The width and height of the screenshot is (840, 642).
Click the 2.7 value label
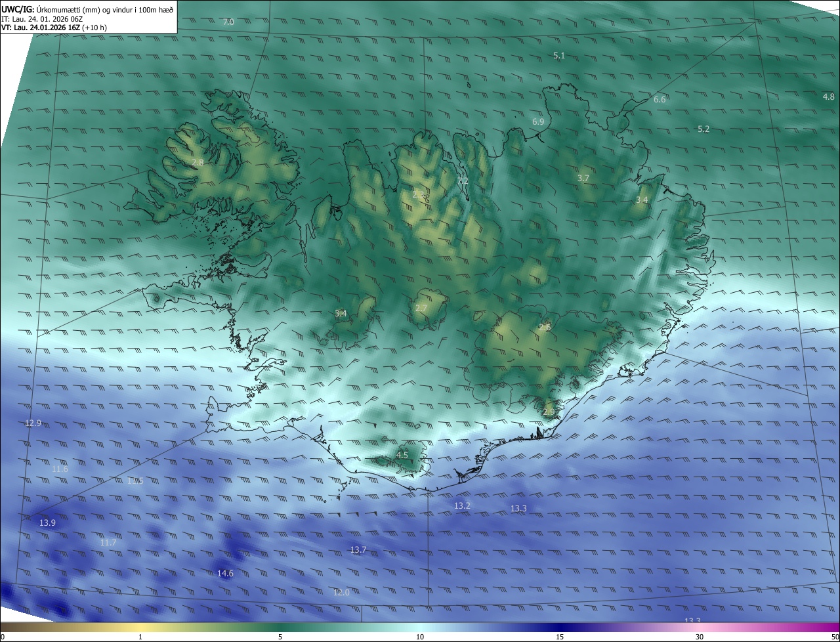point(421,309)
